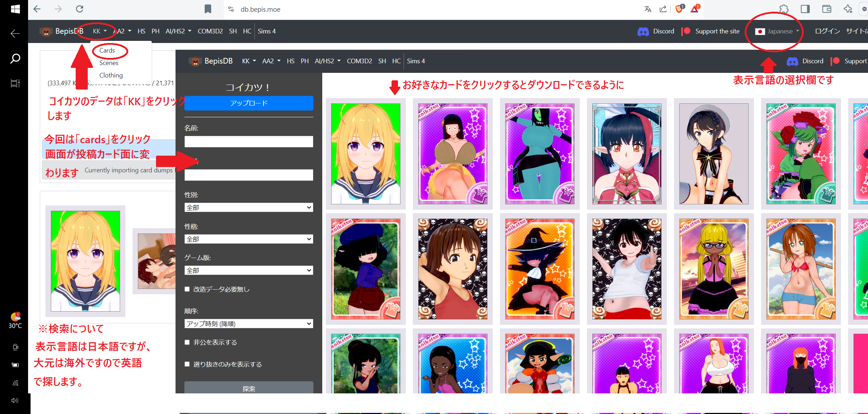Open the girl in white beret card
Viewport: 868px width, 414px height.
coord(714,154)
